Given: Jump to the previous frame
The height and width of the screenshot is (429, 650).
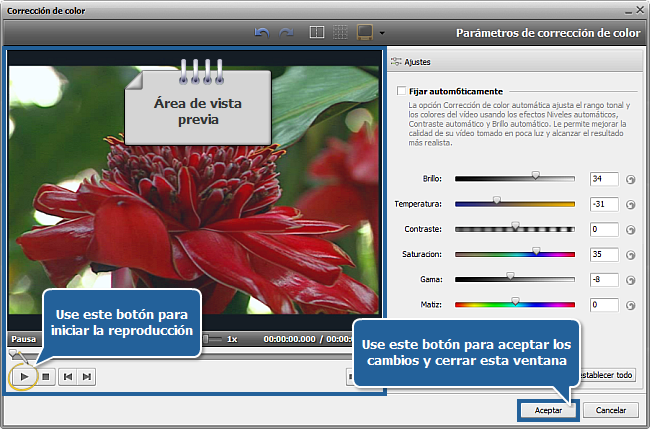Looking at the screenshot, I should point(68,377).
